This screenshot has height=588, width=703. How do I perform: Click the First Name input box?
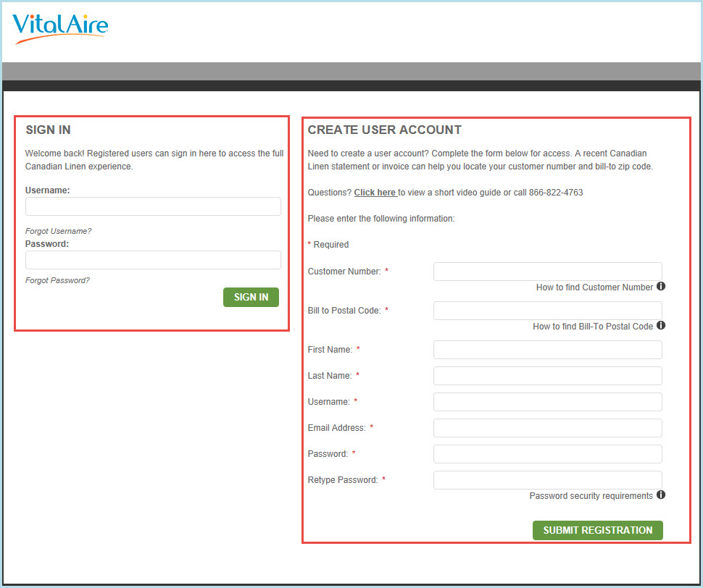[x=547, y=350]
